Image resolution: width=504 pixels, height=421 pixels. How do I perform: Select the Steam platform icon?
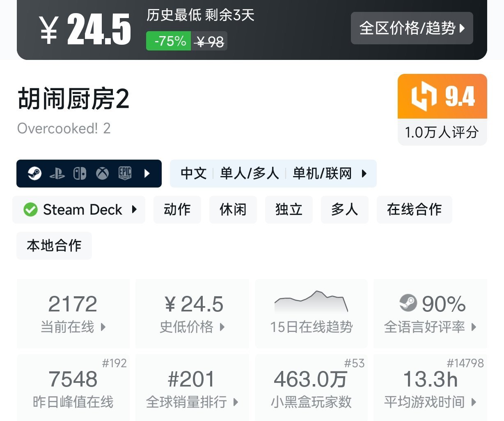point(35,174)
